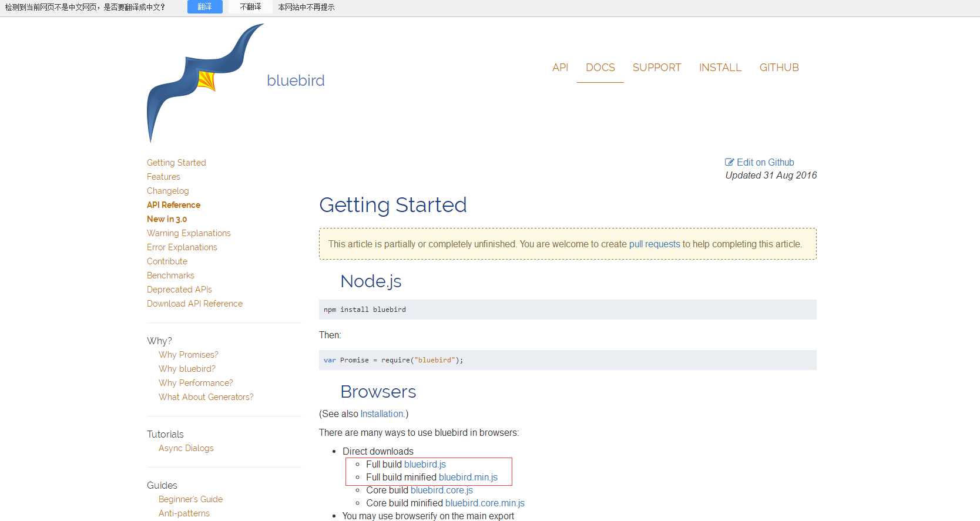The image size is (980, 521).
Task: Click the Getting Started page heading
Action: [393, 205]
